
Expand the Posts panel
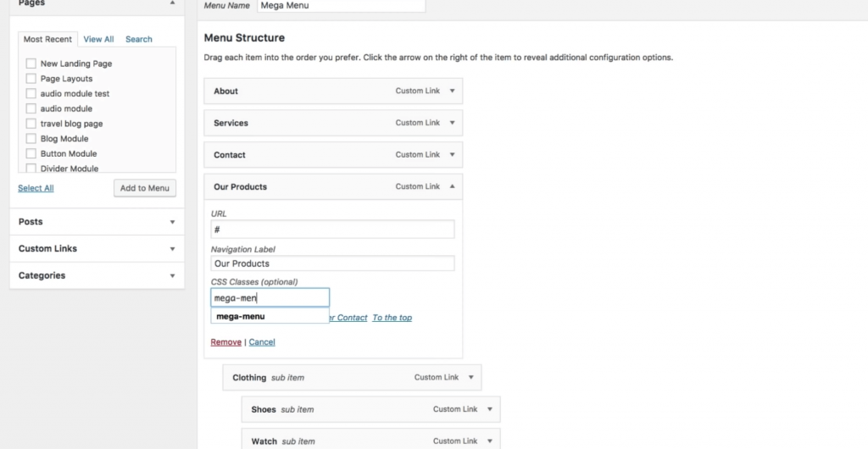tap(172, 222)
